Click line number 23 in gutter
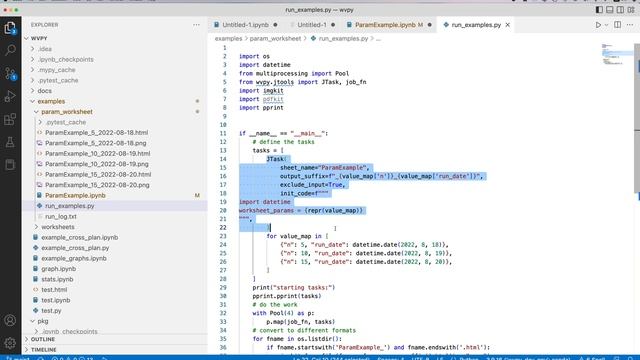Image resolution: width=640 pixels, height=360 pixels. 223,236
